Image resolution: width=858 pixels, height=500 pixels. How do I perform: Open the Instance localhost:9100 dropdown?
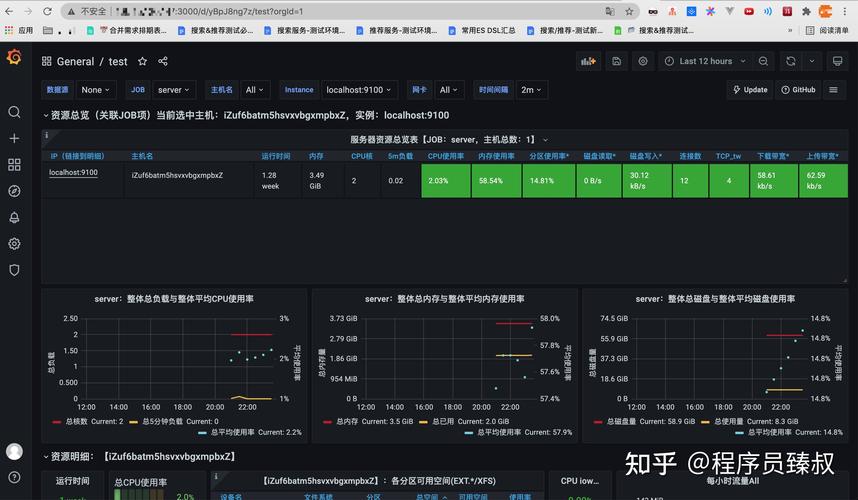[358, 90]
